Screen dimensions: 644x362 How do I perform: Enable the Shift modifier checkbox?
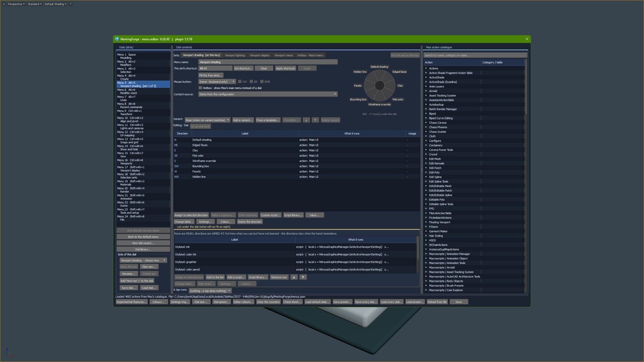pos(262,82)
